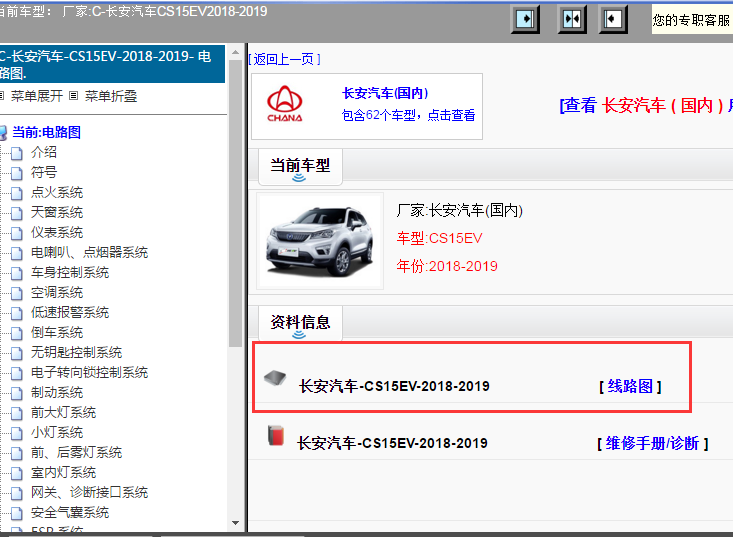733x537 pixels.
Task: Click the gray book icon beside 线路图 row
Action: click(x=275, y=377)
